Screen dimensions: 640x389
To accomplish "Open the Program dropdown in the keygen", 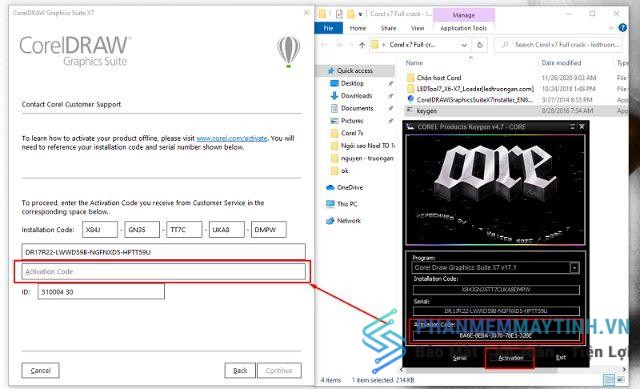I will point(574,268).
